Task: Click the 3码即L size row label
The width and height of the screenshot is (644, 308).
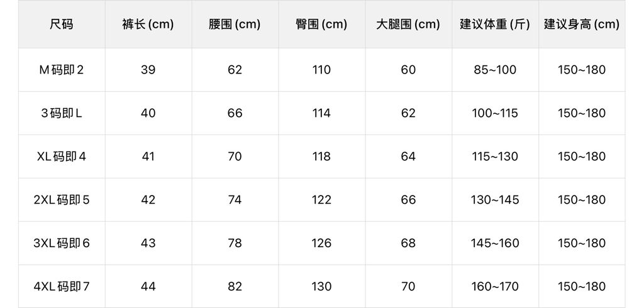Action: point(62,113)
